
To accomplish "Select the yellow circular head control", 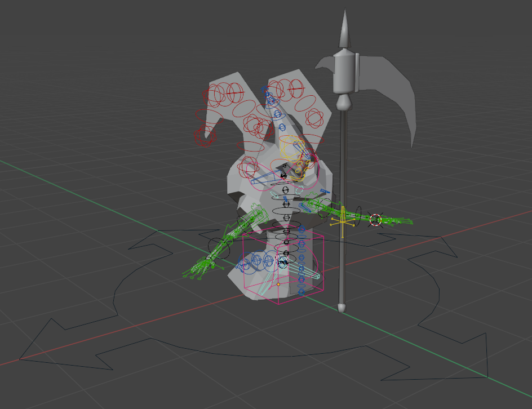I will coord(293,149).
